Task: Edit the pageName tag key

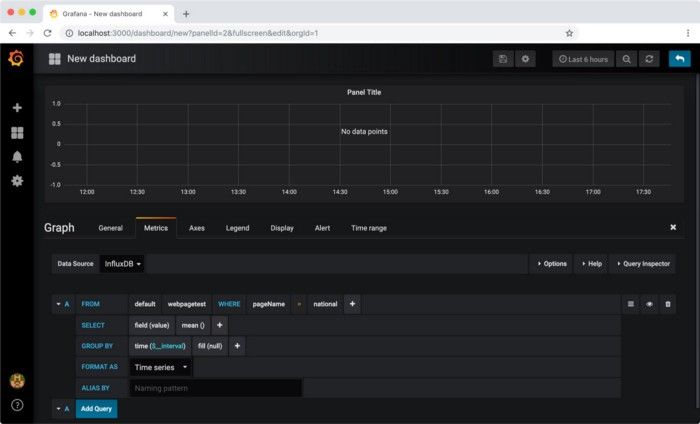Action: [269, 304]
